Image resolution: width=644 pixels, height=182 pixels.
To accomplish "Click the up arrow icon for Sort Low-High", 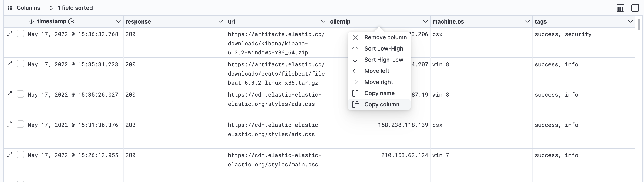I will click(355, 49).
